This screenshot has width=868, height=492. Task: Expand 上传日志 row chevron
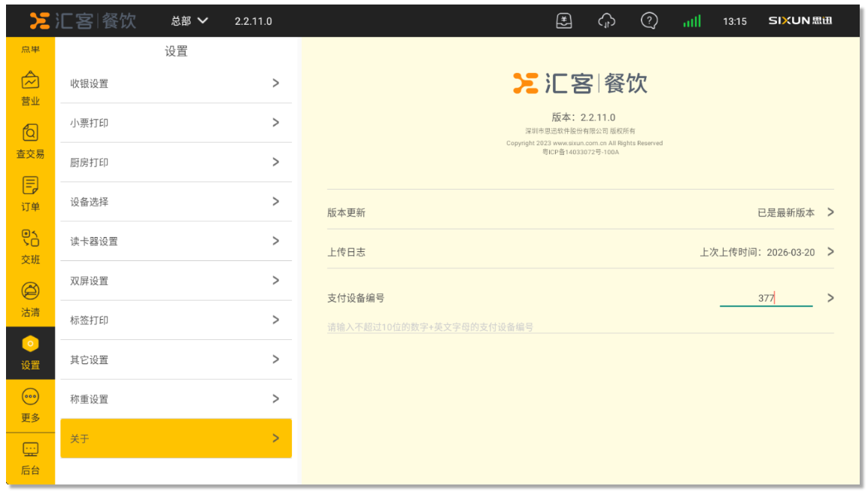tap(830, 251)
